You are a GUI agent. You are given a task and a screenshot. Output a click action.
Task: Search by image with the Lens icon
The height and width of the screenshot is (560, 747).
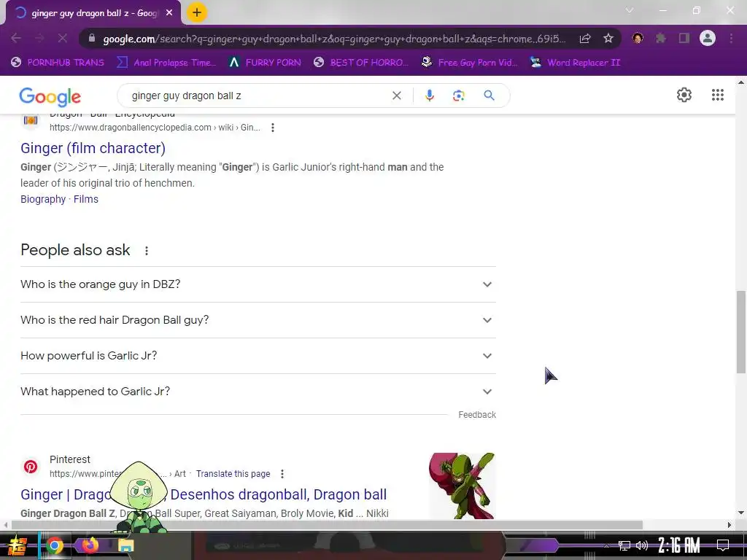(x=458, y=96)
